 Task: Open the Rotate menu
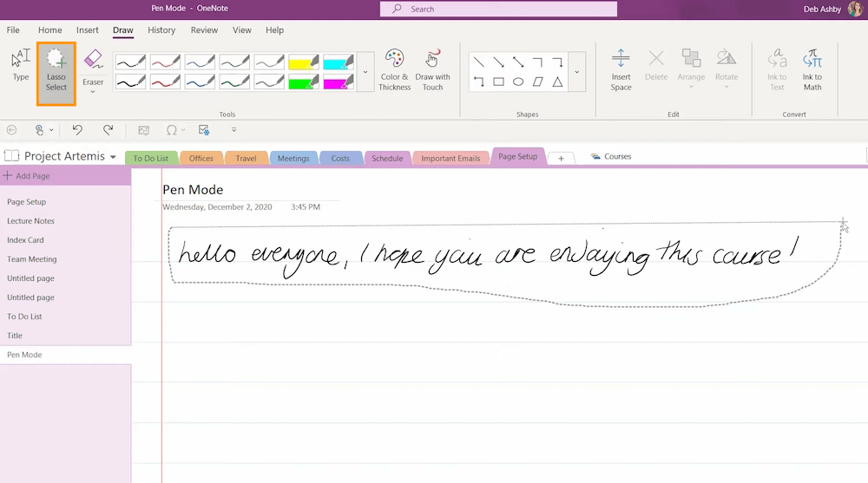click(727, 68)
